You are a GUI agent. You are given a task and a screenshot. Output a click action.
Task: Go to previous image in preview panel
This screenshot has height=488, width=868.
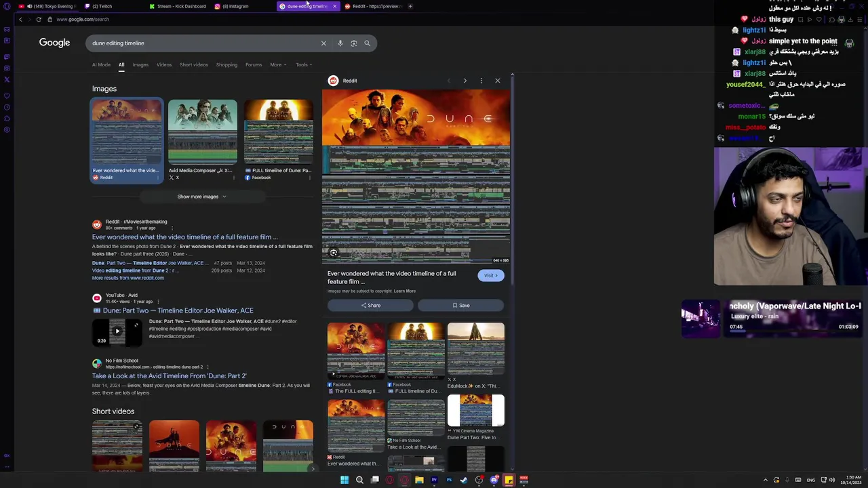pyautogui.click(x=448, y=81)
